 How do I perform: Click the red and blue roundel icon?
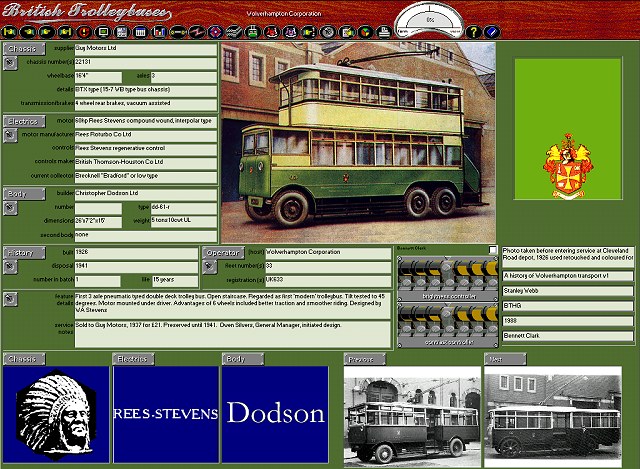pyautogui.click(x=216, y=32)
